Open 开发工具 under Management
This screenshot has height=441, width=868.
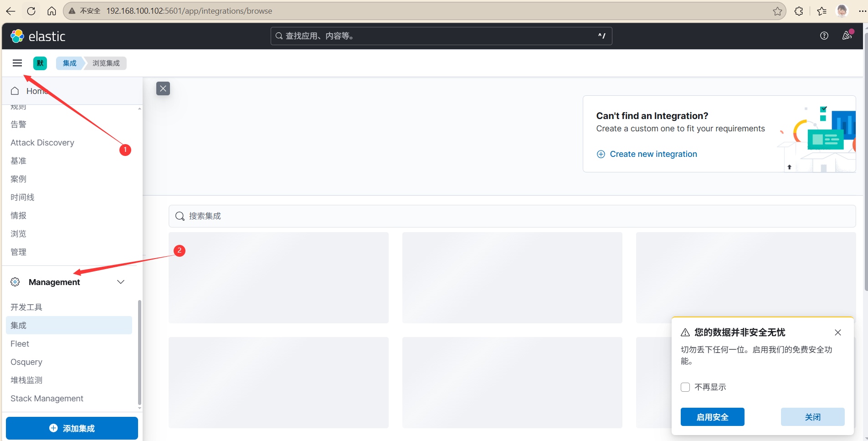click(x=26, y=307)
